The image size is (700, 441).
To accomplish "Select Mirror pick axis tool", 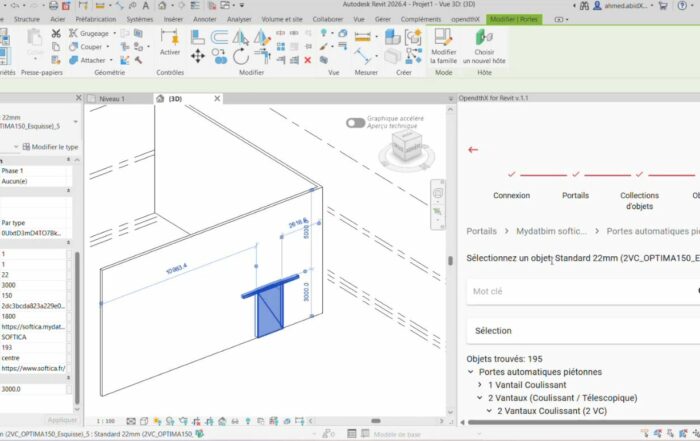I will tap(241, 37).
